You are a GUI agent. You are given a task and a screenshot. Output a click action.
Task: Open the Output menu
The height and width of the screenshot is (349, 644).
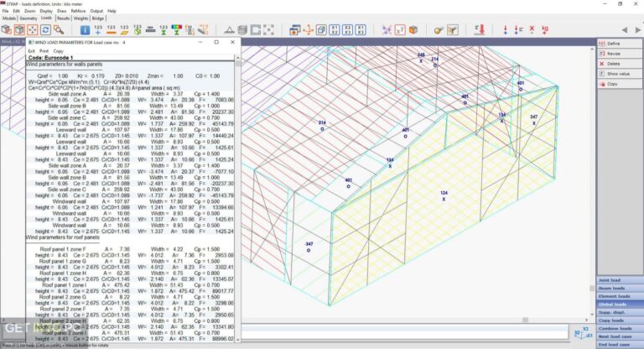pyautogui.click(x=96, y=11)
